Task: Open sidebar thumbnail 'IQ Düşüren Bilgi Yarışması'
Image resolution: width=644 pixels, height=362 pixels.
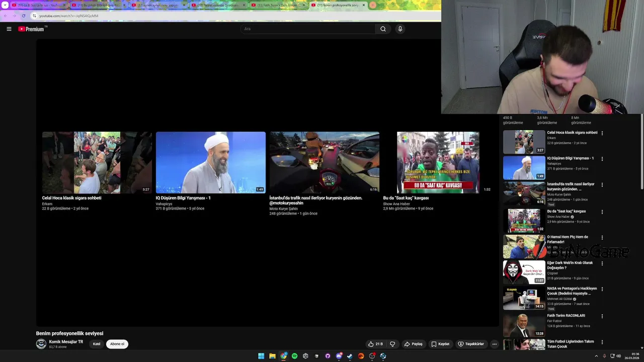Action: click(524, 168)
